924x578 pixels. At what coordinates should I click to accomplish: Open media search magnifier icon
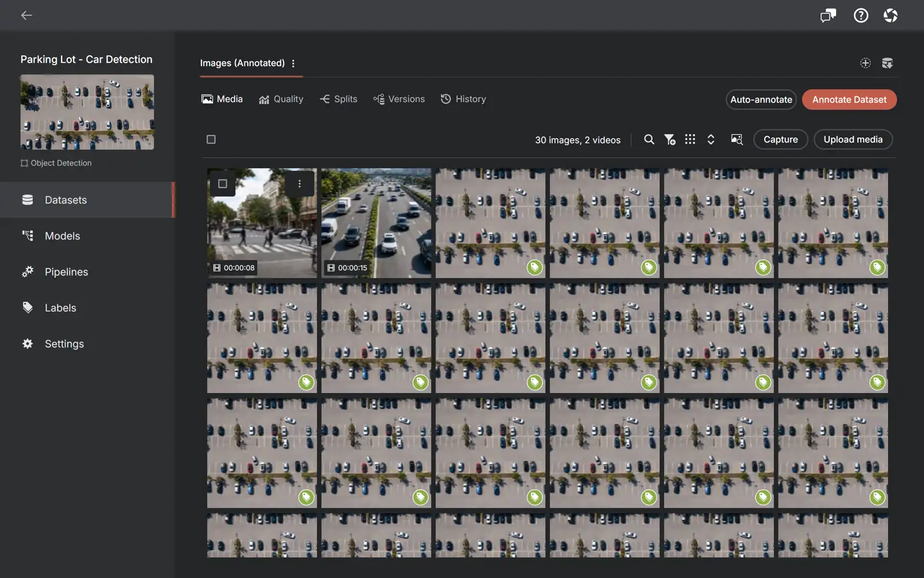(649, 139)
